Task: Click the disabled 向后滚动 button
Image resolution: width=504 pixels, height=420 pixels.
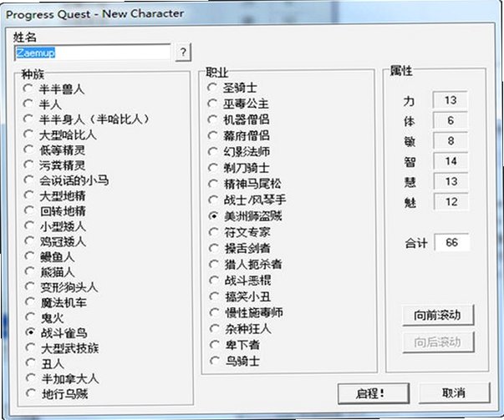Action: point(439,342)
